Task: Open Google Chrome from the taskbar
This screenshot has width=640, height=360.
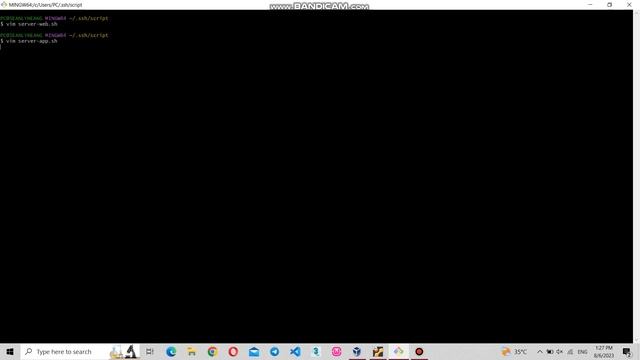Action: point(212,351)
